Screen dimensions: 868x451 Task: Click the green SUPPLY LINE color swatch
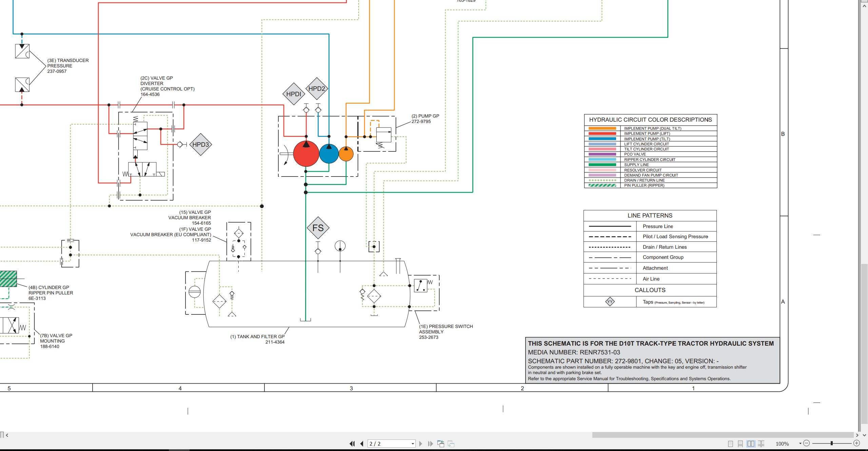(602, 165)
